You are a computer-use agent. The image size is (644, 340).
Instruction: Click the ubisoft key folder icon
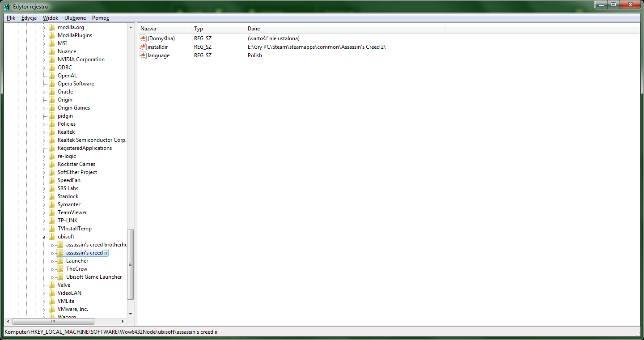click(52, 237)
